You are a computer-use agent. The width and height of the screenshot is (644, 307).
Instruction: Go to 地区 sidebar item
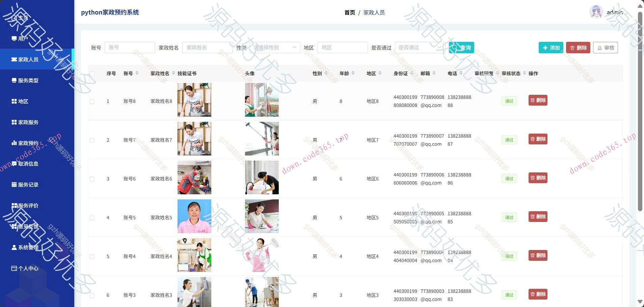[37, 101]
